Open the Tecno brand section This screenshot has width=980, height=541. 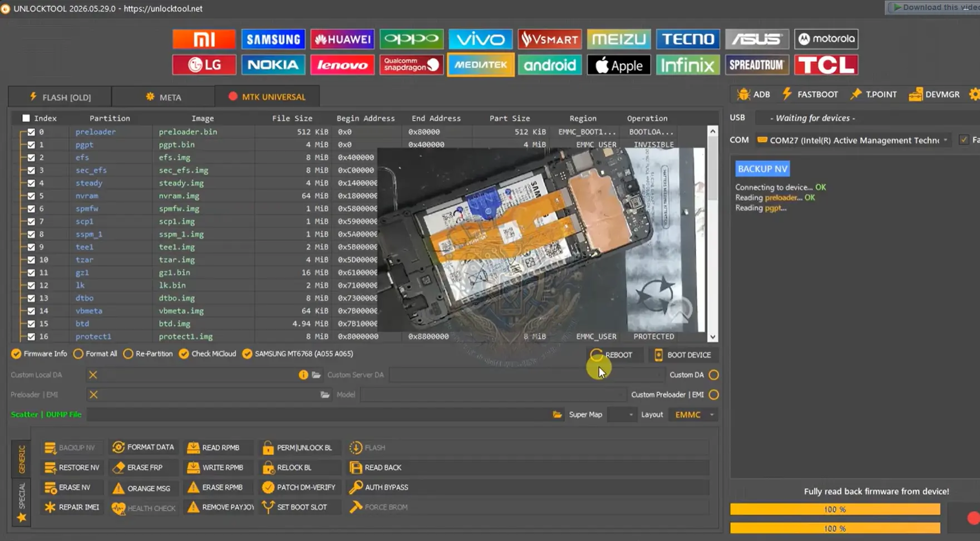[688, 39]
